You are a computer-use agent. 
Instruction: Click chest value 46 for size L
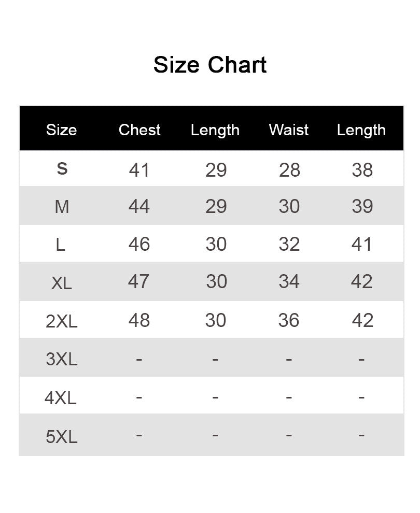139,245
